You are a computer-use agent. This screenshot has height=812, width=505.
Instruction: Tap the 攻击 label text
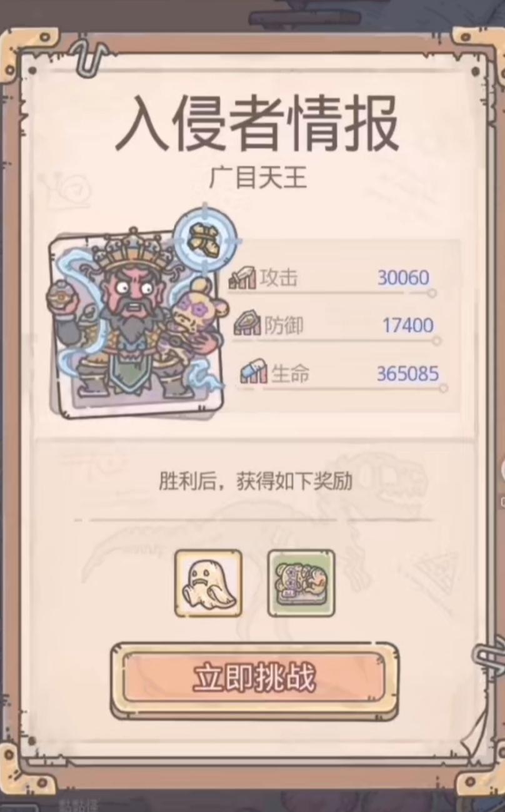click(278, 278)
